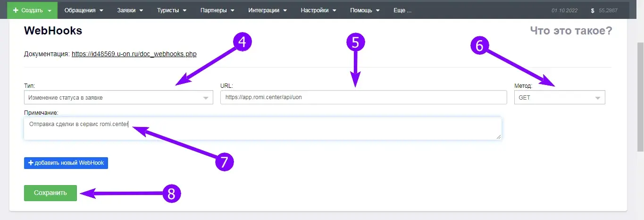Click the page vertical scrollbar
644x220 pixels.
pyautogui.click(x=640, y=97)
